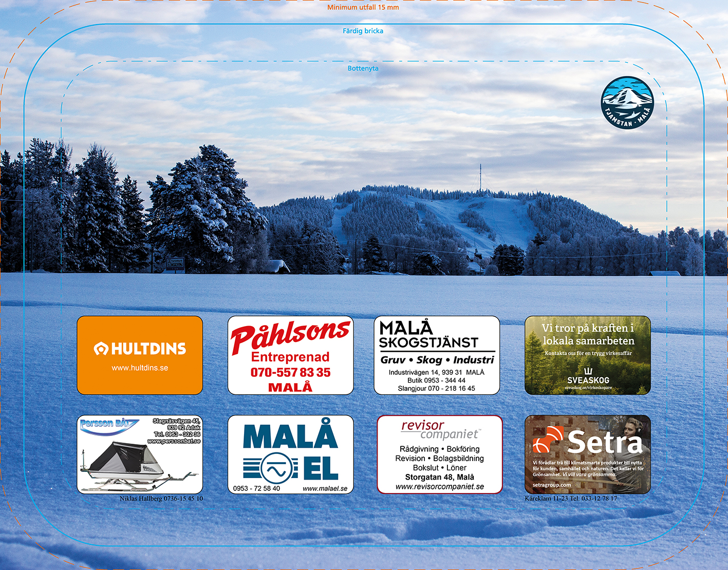Screen dimensions: 728x570
Task: Click the Persson Båt logo
Action: click(x=108, y=425)
